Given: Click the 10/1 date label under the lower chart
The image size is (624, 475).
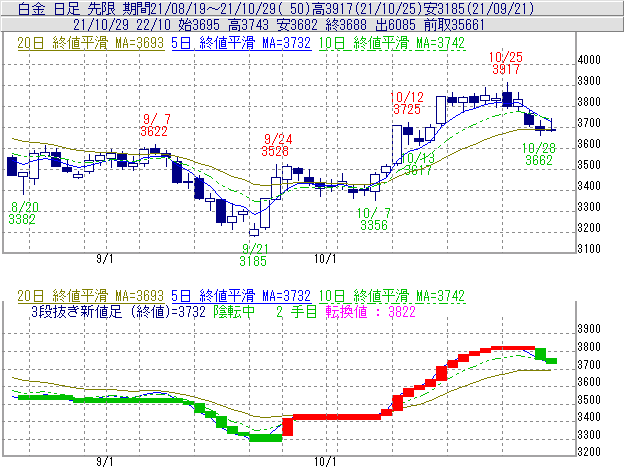Looking at the screenshot, I should click(x=325, y=462).
